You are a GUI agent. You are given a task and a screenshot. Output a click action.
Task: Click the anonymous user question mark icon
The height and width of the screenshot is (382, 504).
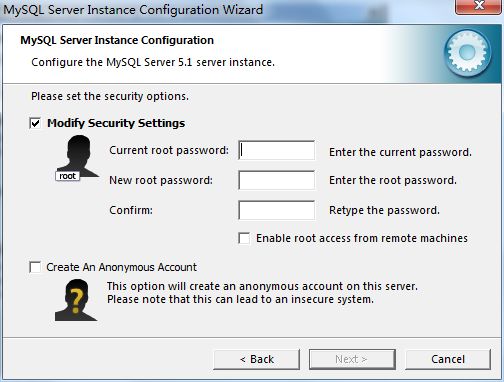tap(76, 300)
